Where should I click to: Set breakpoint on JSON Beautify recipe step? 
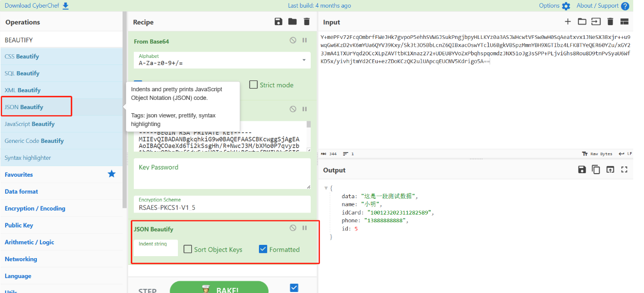pos(305,228)
